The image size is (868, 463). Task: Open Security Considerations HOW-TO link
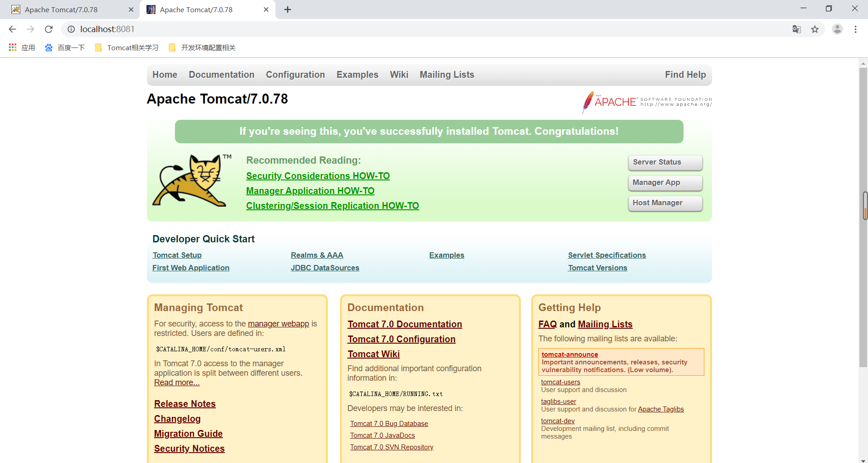318,176
